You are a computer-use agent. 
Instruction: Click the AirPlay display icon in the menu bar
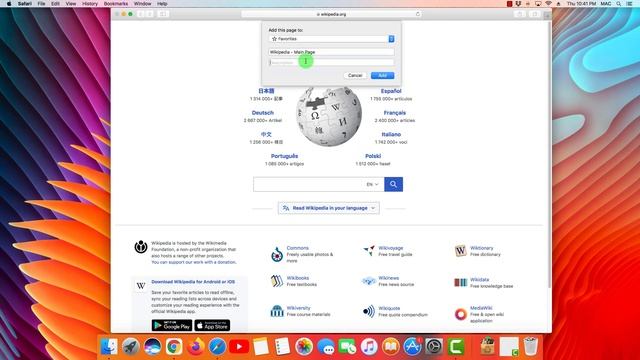[538, 4]
